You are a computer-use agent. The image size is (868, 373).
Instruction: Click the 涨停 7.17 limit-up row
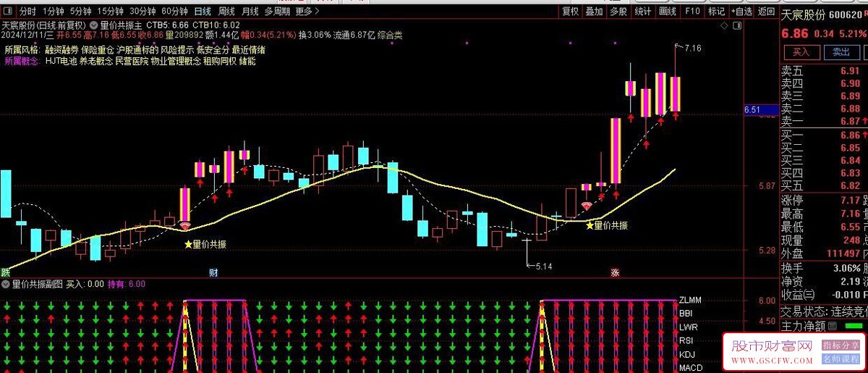[x=823, y=200]
